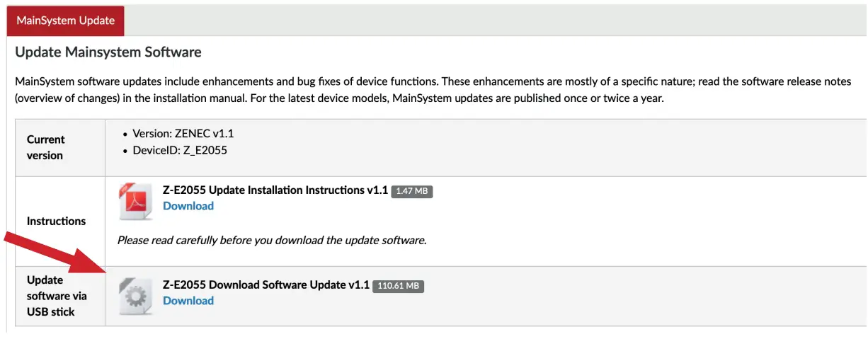Select the Current version row label
The height and width of the screenshot is (339, 868).
(45, 147)
